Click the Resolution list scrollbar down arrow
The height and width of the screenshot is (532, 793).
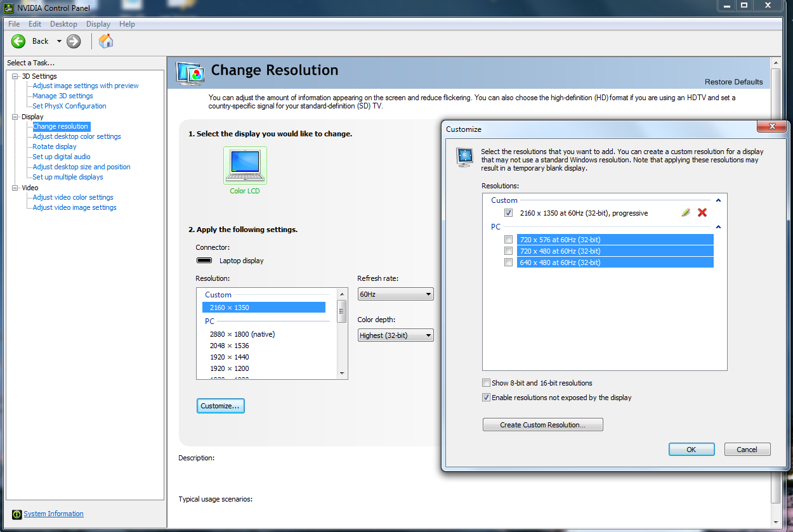[x=342, y=373]
